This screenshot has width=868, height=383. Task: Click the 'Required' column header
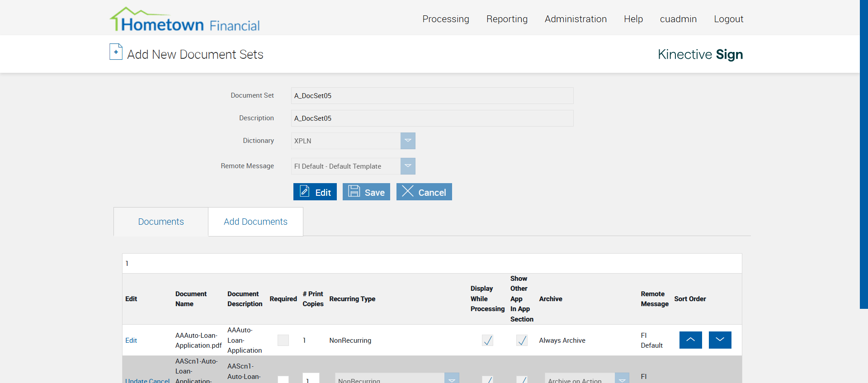(x=283, y=299)
